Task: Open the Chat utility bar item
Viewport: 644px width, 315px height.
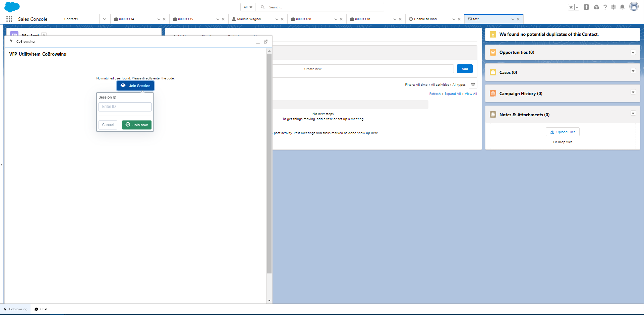Action: coord(41,309)
